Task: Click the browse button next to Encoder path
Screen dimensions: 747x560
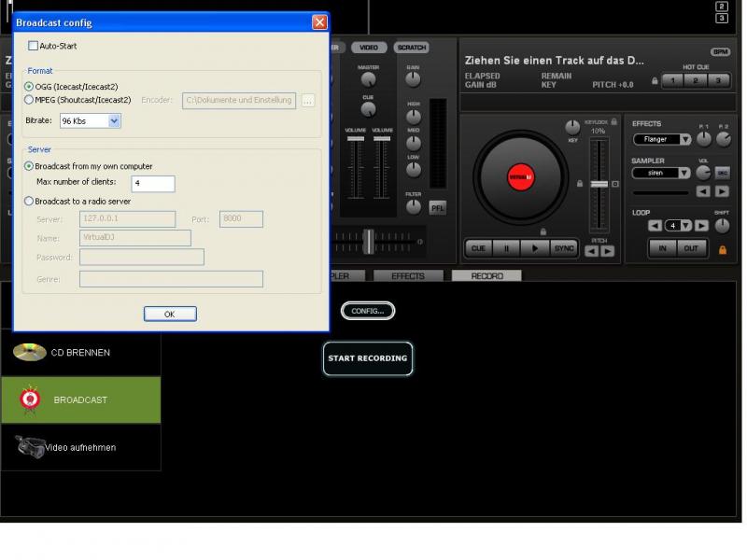Action: click(307, 100)
